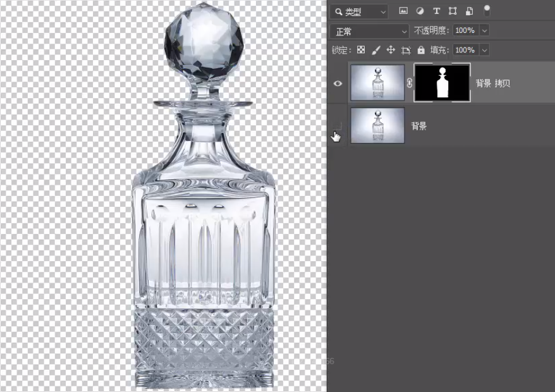This screenshot has height=392, width=555.
Task: Prevent artboard auto-nesting lock icon
Action: (406, 51)
